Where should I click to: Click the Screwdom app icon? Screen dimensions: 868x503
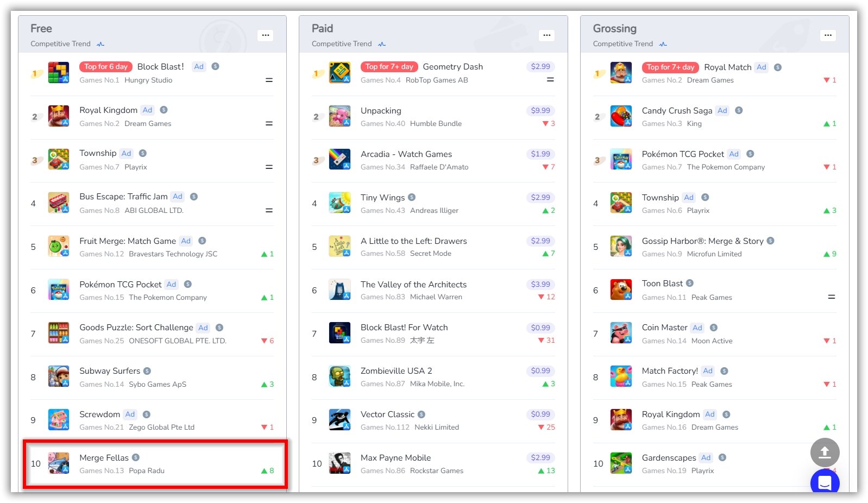(59, 420)
